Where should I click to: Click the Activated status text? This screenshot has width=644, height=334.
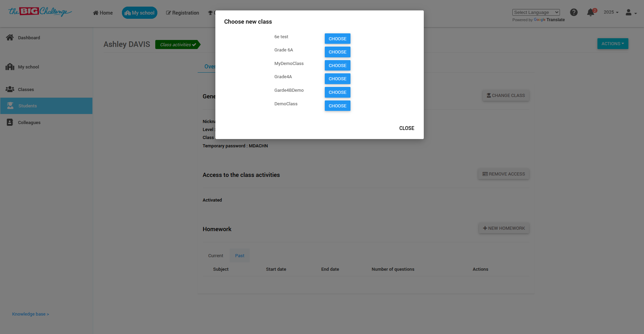(x=212, y=200)
